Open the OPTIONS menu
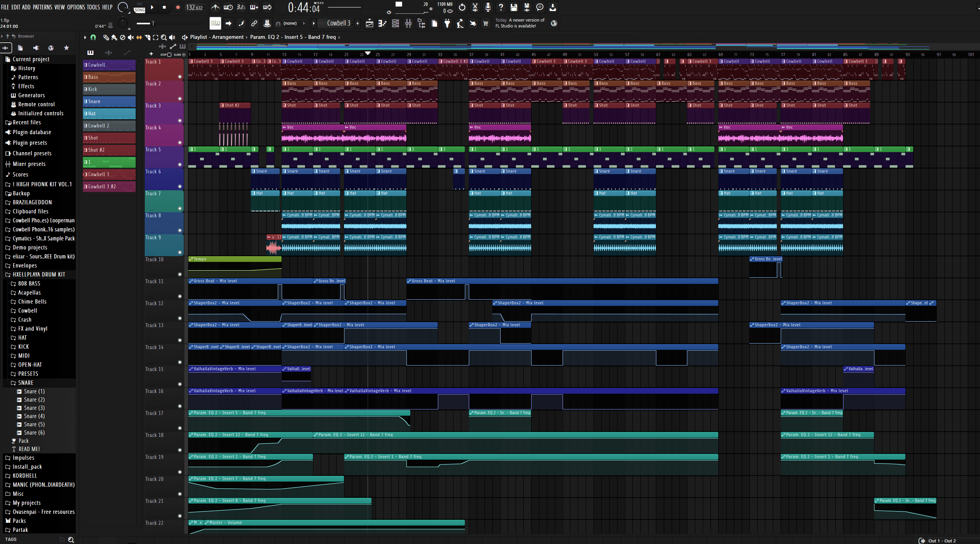Screen dimensions: 980x544 [x=76, y=7]
